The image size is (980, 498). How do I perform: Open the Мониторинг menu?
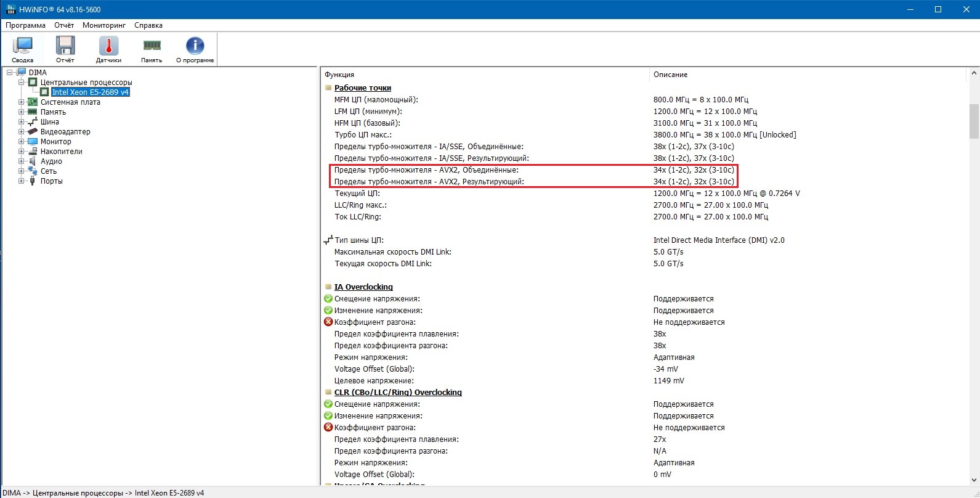click(x=104, y=25)
